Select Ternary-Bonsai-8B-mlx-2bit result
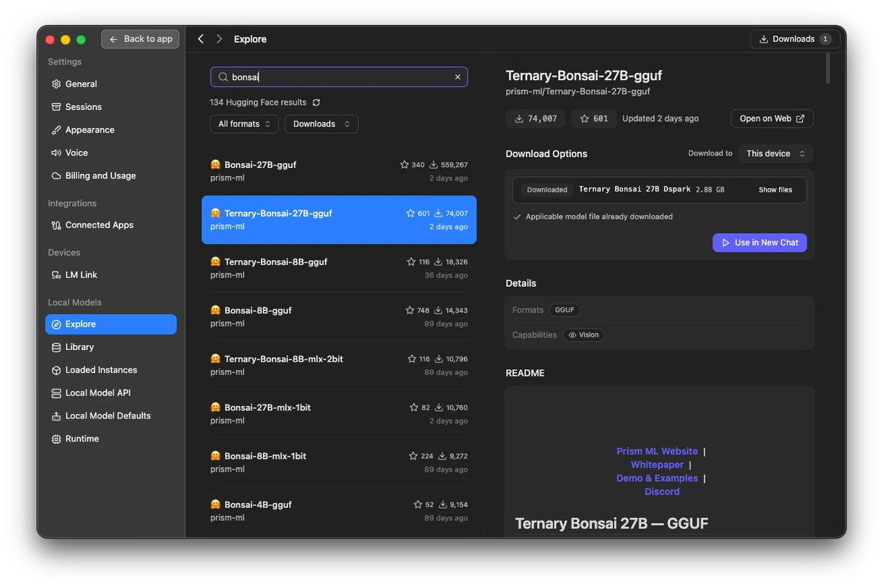 coord(339,365)
